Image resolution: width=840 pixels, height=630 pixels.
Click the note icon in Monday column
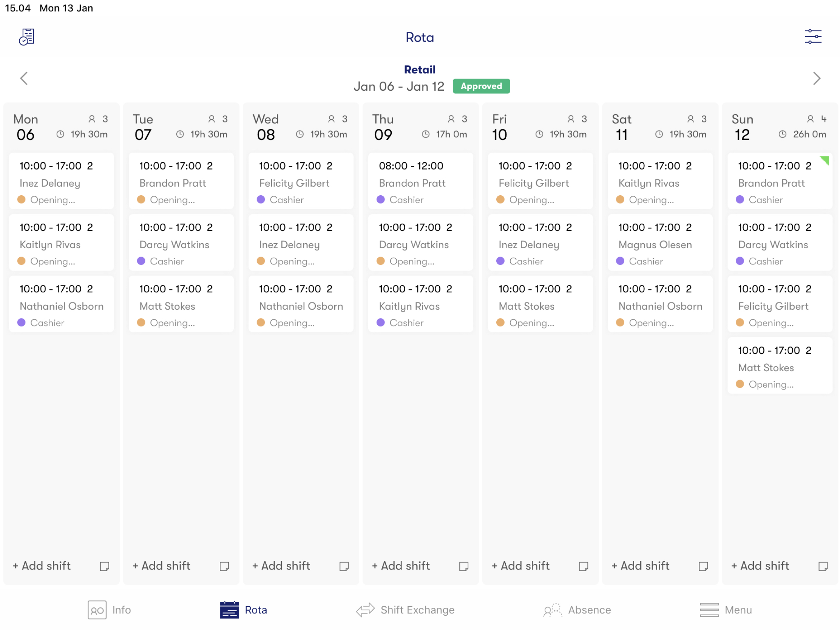(x=104, y=566)
